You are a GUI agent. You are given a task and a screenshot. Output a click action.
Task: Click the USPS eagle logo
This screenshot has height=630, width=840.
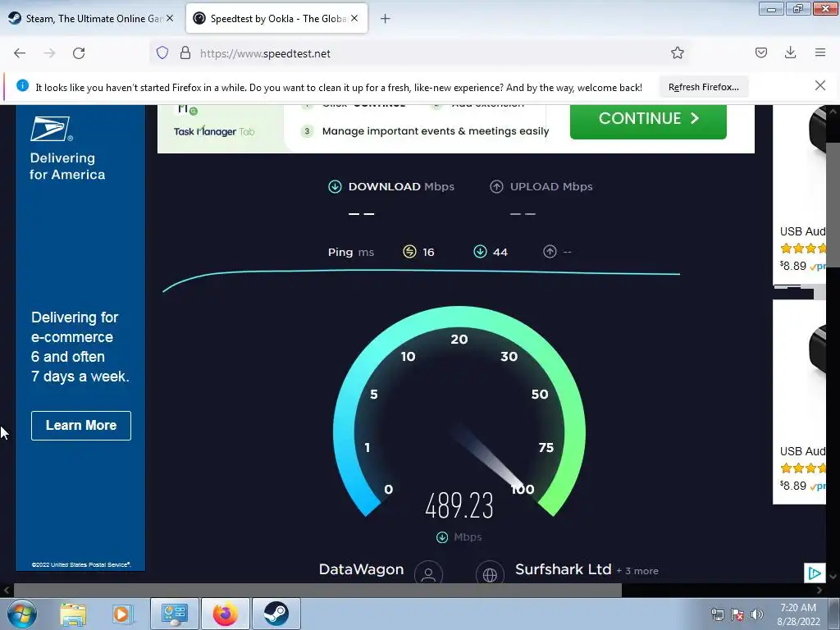point(52,129)
